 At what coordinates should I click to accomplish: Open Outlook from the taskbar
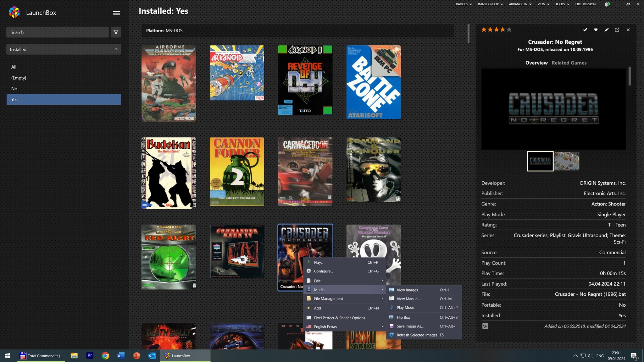(152, 356)
